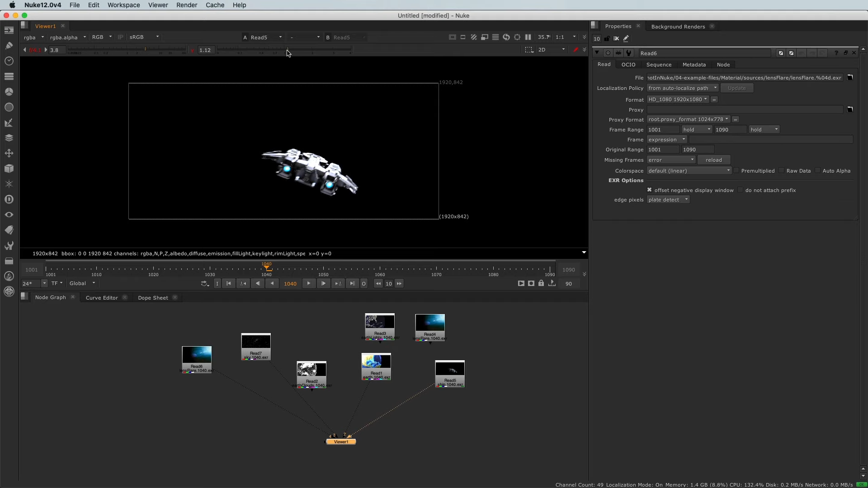The width and height of the screenshot is (868, 488).
Task: Click the help question mark on Read6
Action: [x=836, y=53]
